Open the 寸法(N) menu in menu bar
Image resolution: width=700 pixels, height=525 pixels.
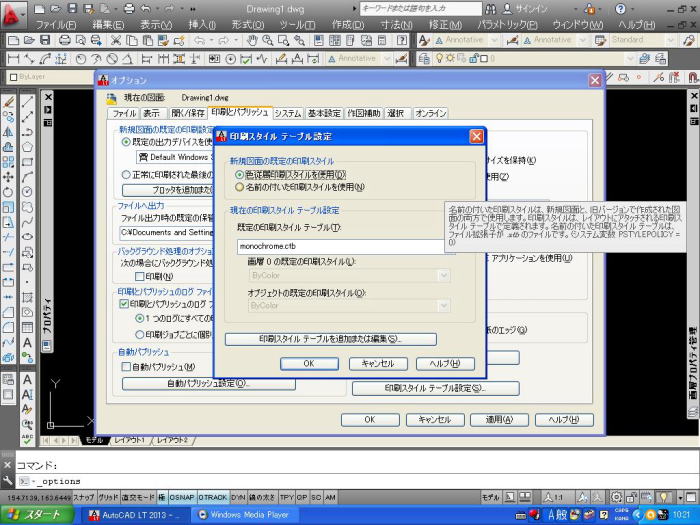pos(396,25)
